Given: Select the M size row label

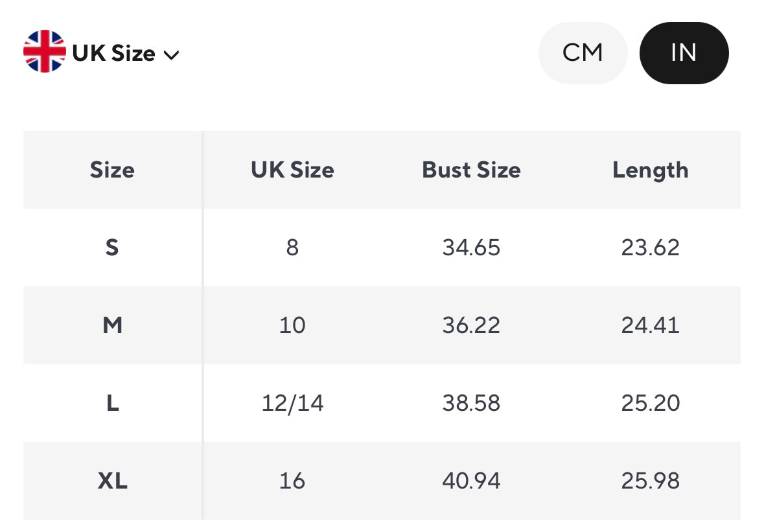Looking at the screenshot, I should pos(112,325).
